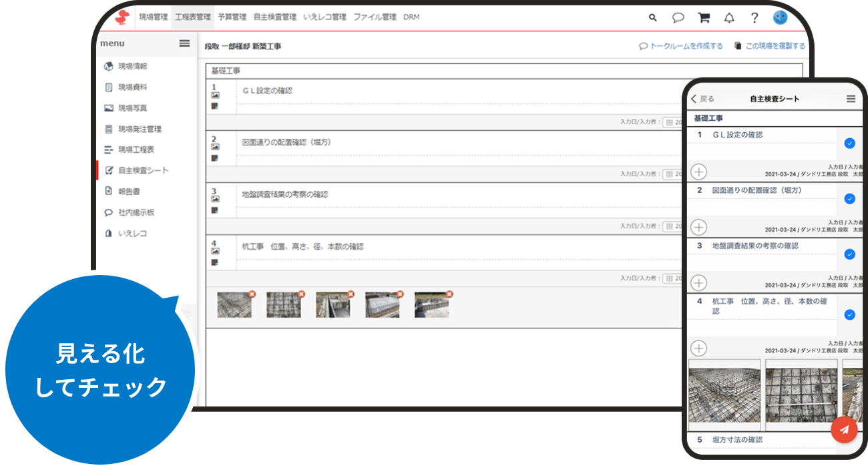868x470 pixels.
Task: Click the note icon in row 4
Action: [215, 262]
